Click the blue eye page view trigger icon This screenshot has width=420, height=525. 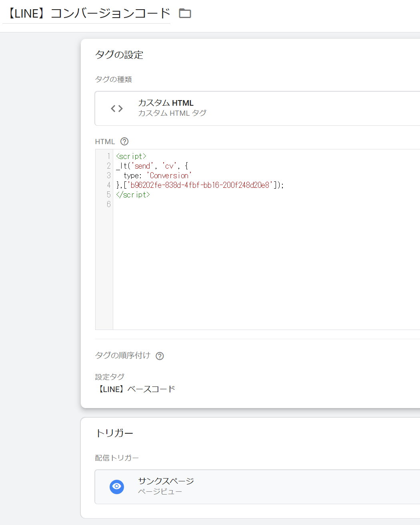[x=117, y=487]
